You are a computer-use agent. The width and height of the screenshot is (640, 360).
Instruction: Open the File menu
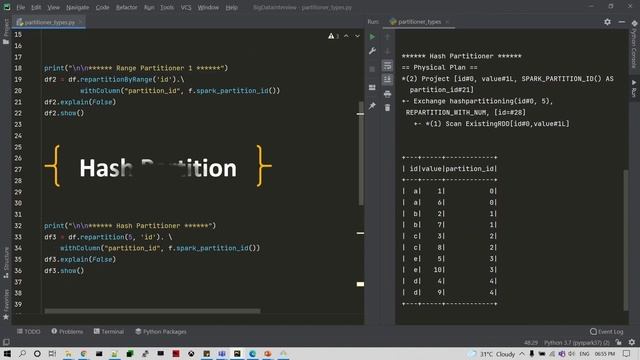[x=20, y=7]
